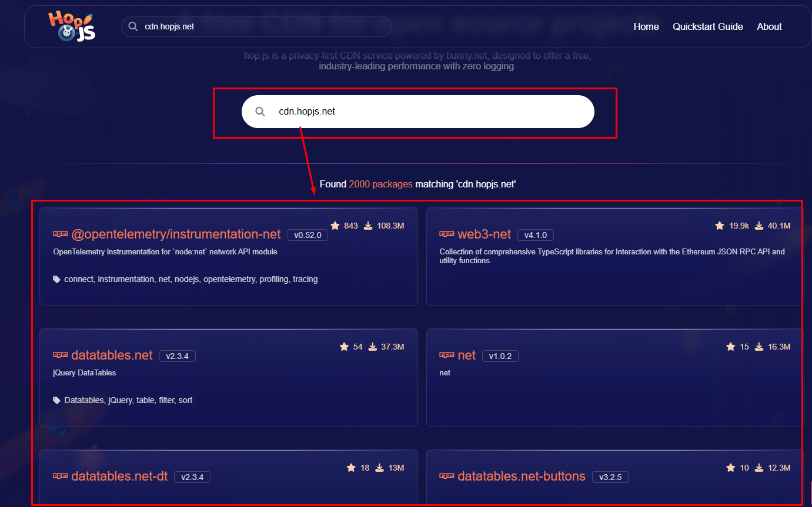Click the npm icon beside @opentelemetry/instrumentation-net
This screenshot has height=507, width=812.
pos(60,234)
